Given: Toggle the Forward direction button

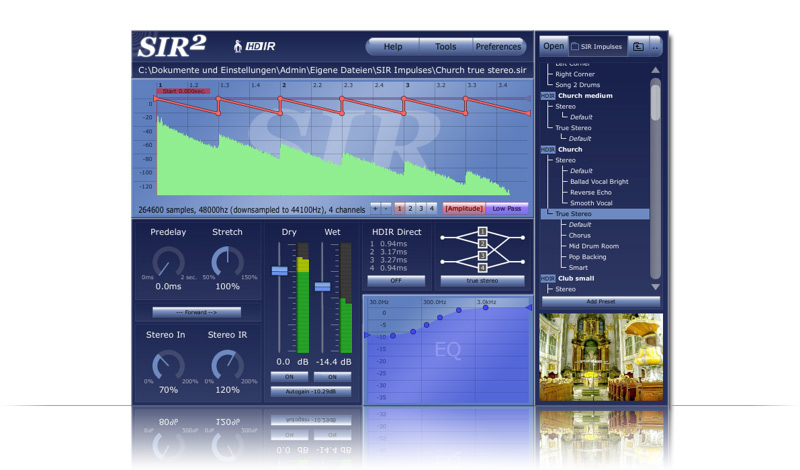Looking at the screenshot, I should pyautogui.click(x=196, y=312).
